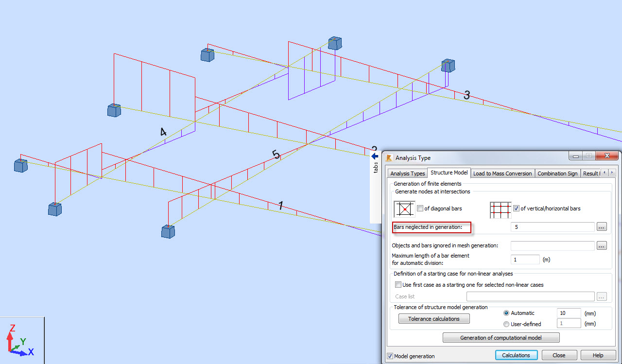Click the vertical/horizontal bars grid icon
622x364 pixels.
[501, 209]
